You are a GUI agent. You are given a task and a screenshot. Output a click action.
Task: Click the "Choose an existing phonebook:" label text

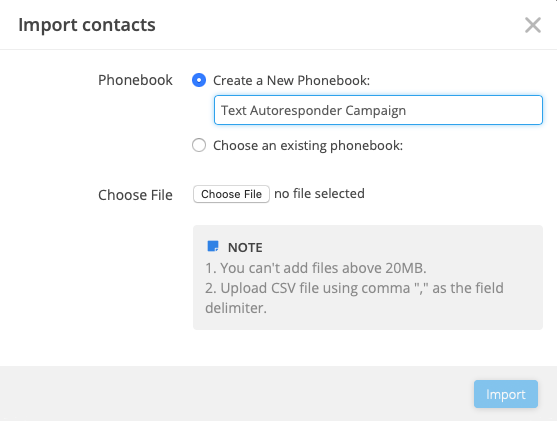point(308,146)
